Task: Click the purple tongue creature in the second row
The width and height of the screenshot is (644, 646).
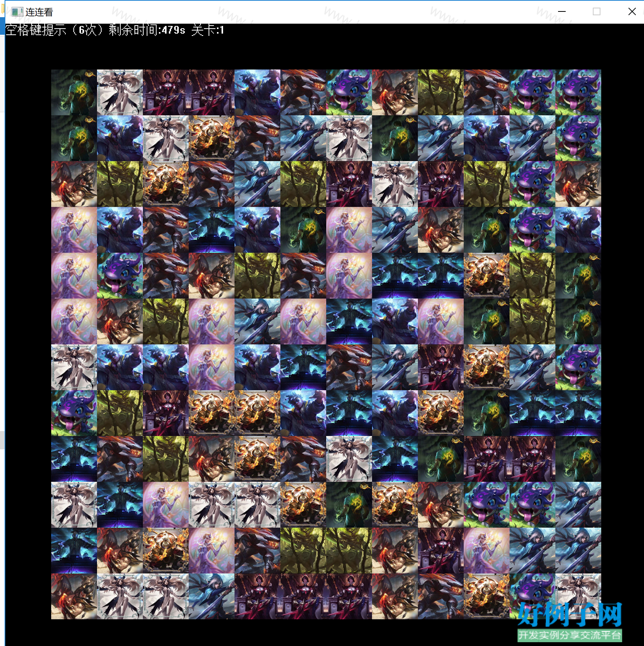Action: tap(578, 138)
